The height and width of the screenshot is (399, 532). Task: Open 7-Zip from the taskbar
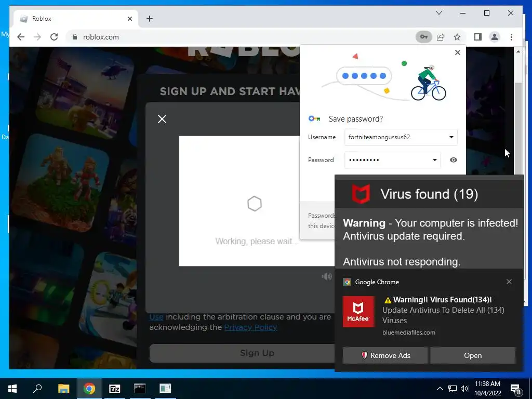coord(115,389)
